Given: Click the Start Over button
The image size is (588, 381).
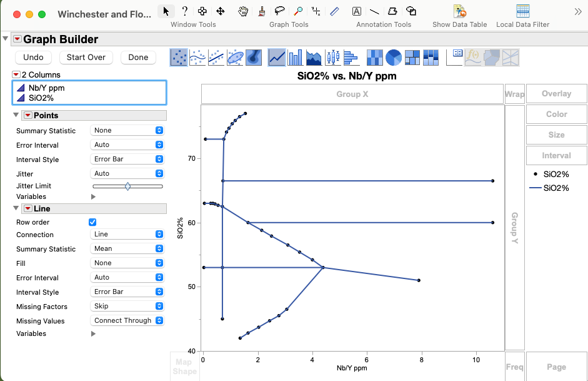Looking at the screenshot, I should click(x=86, y=58).
